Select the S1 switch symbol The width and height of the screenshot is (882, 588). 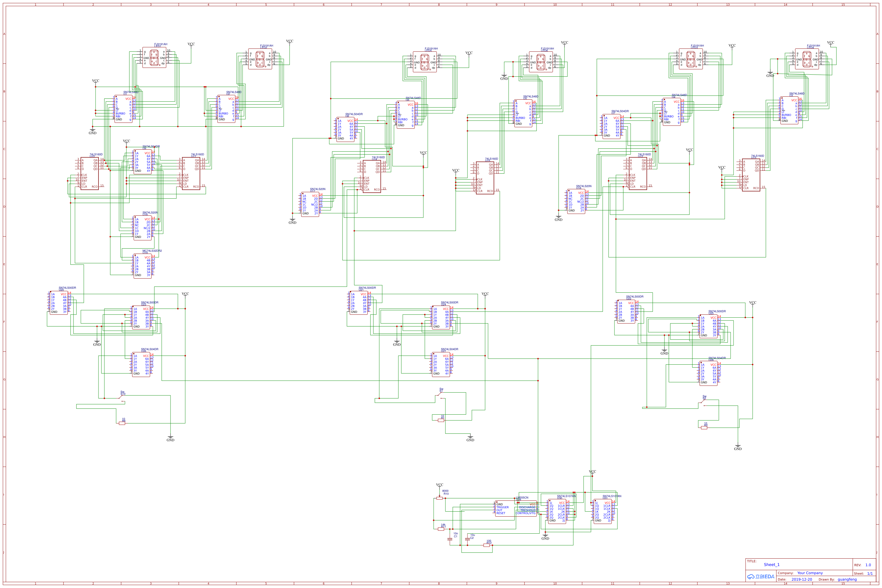(440, 395)
